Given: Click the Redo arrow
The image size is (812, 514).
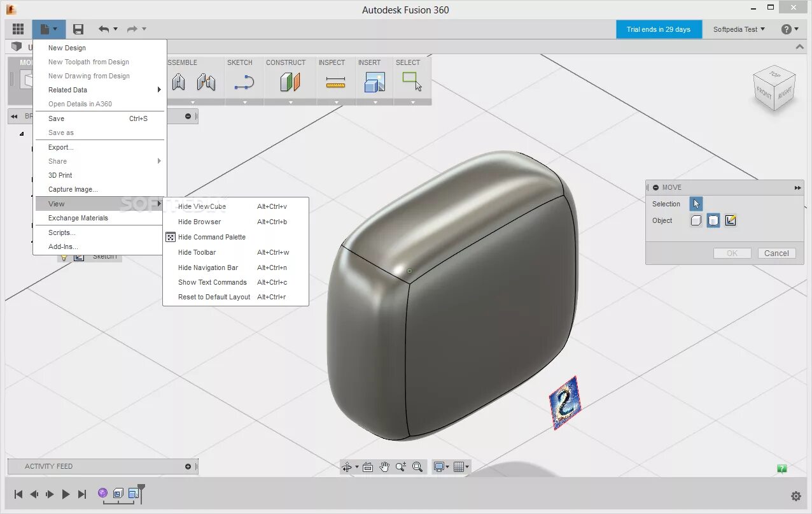Looking at the screenshot, I should [x=132, y=29].
